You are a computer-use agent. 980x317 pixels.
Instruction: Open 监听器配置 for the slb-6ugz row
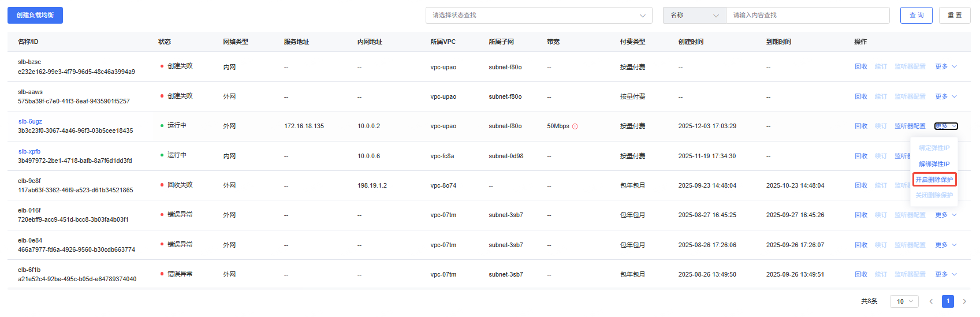click(910, 126)
